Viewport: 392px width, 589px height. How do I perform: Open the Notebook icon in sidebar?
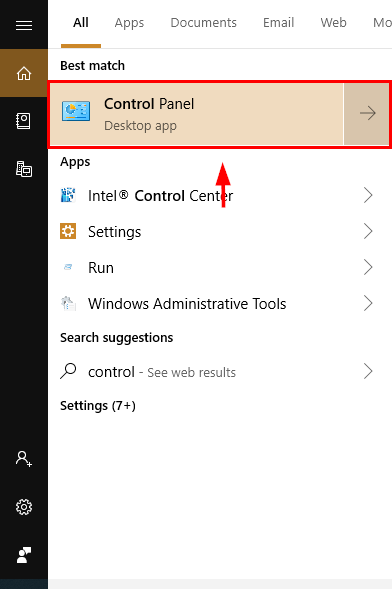tap(24, 121)
